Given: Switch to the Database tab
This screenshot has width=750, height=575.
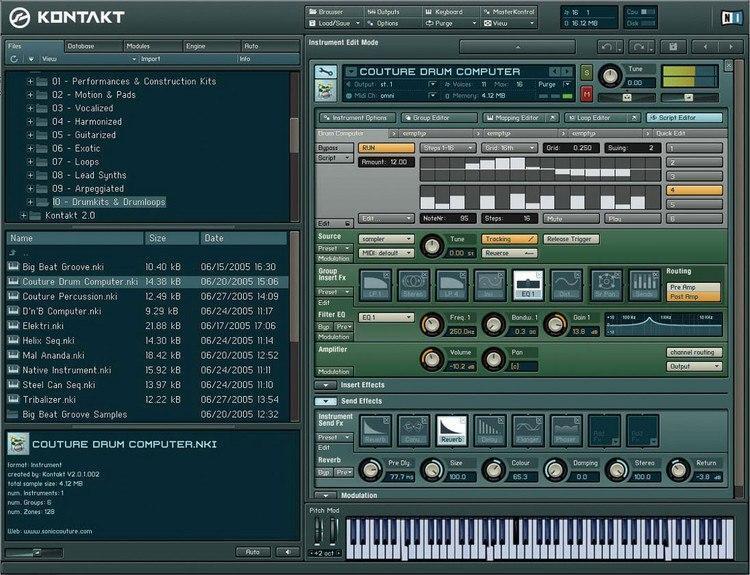Looking at the screenshot, I should pos(92,46).
